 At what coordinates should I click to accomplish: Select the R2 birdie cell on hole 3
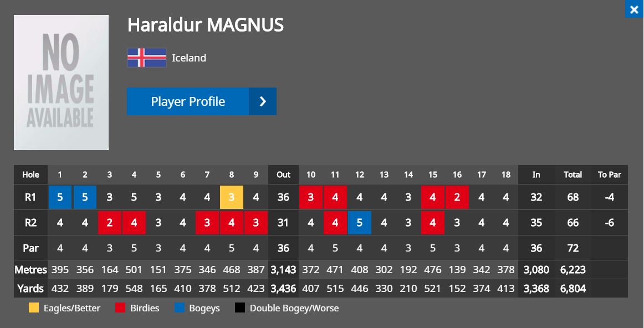click(110, 223)
